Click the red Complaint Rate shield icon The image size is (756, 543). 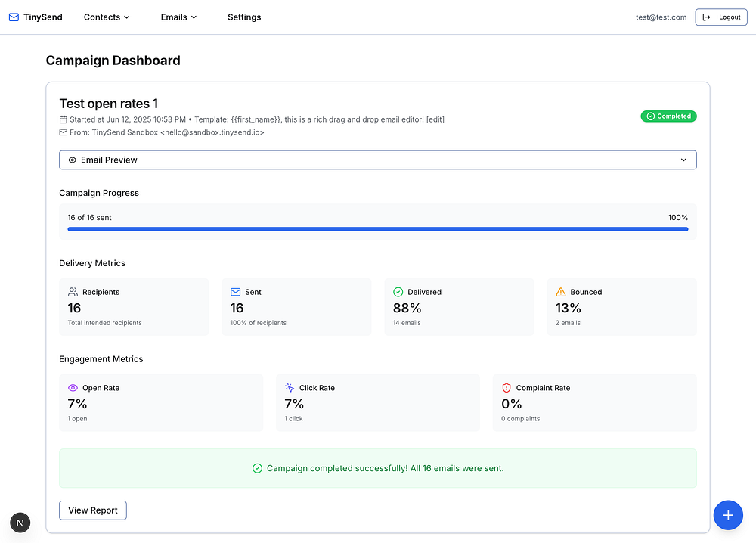(507, 388)
